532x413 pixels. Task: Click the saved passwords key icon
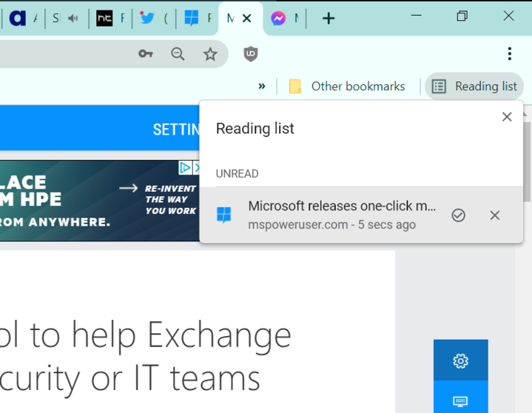pos(146,54)
